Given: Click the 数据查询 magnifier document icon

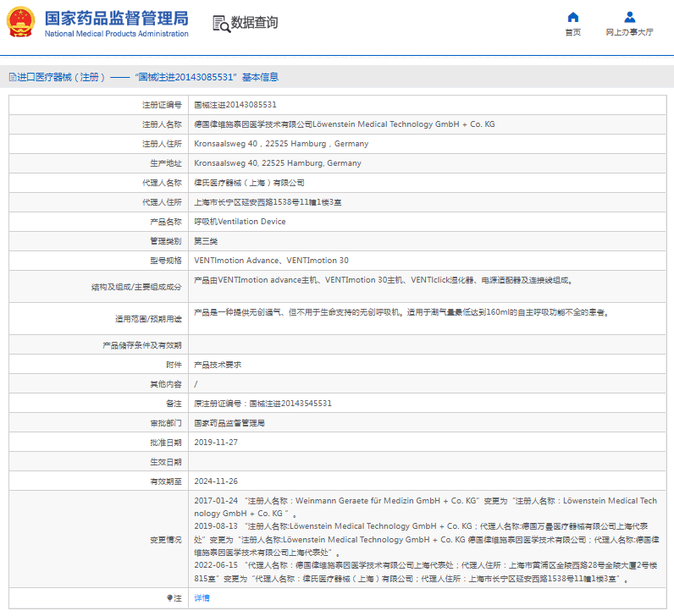Looking at the screenshot, I should pos(221,23).
